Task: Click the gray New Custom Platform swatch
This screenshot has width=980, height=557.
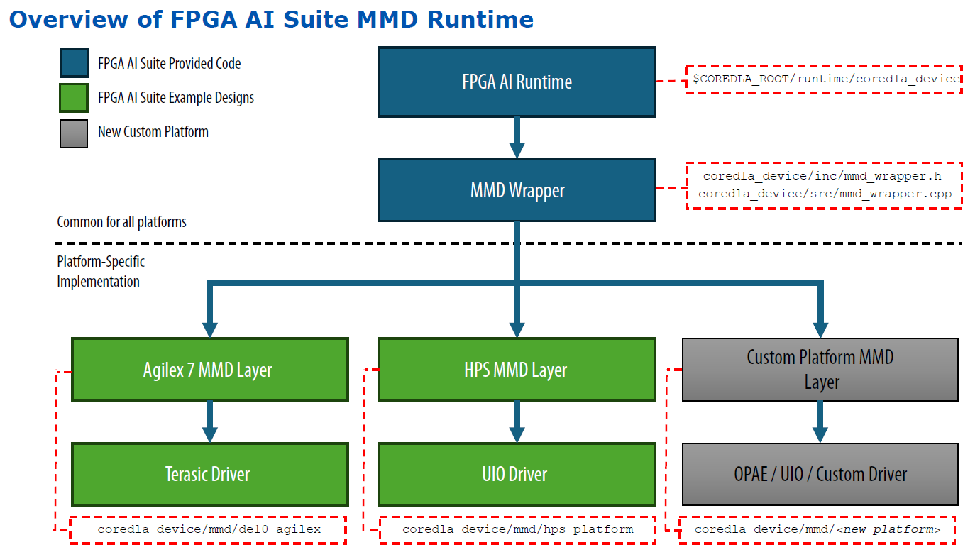Action: coord(74,133)
